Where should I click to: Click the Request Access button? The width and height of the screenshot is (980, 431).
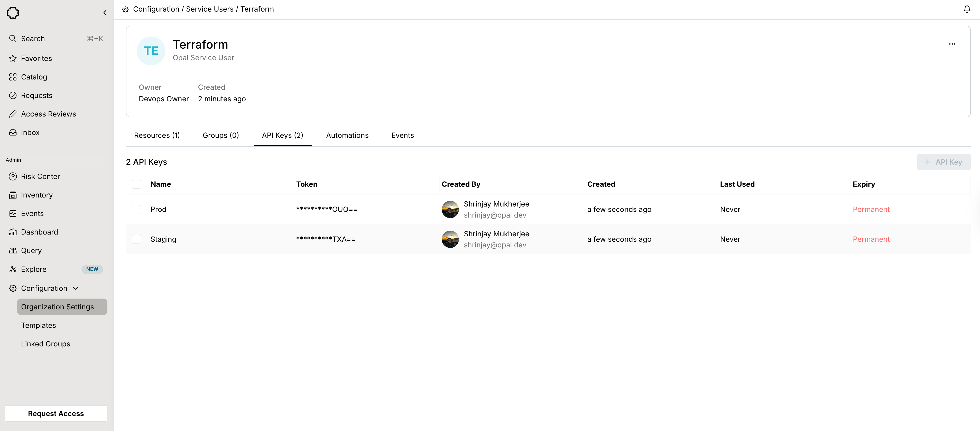[56, 414]
